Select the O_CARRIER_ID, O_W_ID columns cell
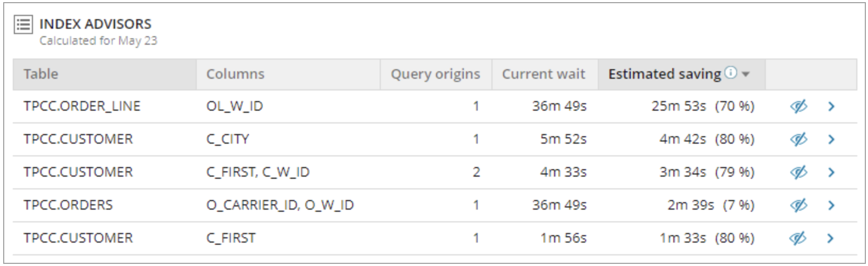 click(280, 205)
